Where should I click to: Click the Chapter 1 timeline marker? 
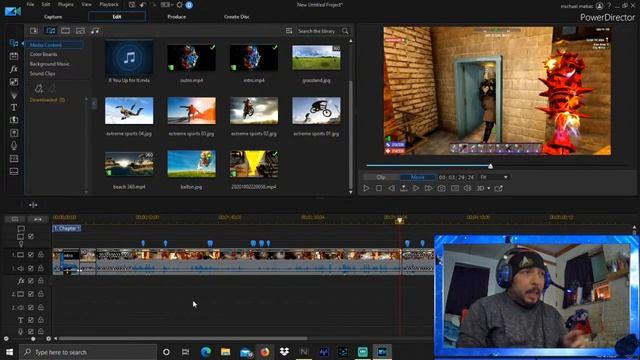pos(67,228)
